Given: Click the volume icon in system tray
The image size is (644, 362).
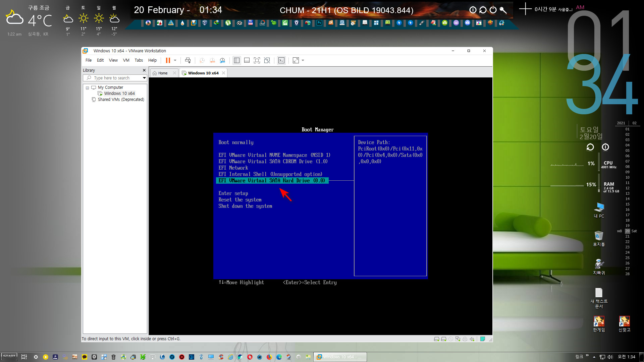Looking at the screenshot, I should coord(610,357).
